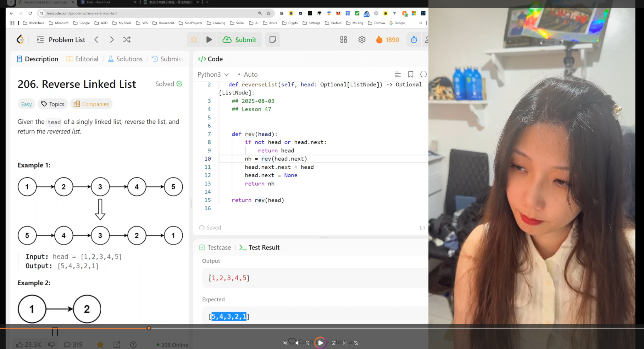Image resolution: width=644 pixels, height=349 pixels.
Task: Favorite the problem with the star
Action: 100,345
